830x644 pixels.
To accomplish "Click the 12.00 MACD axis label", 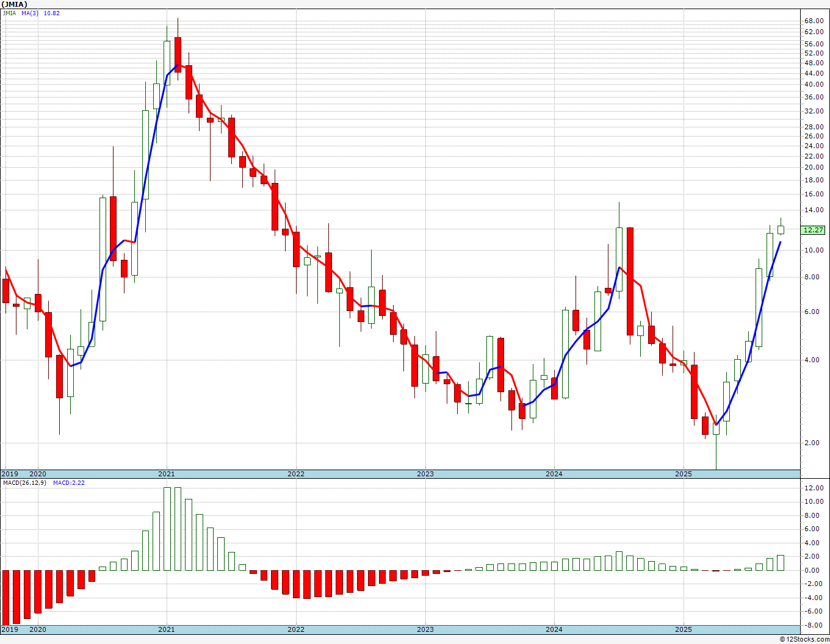I will coord(814,488).
